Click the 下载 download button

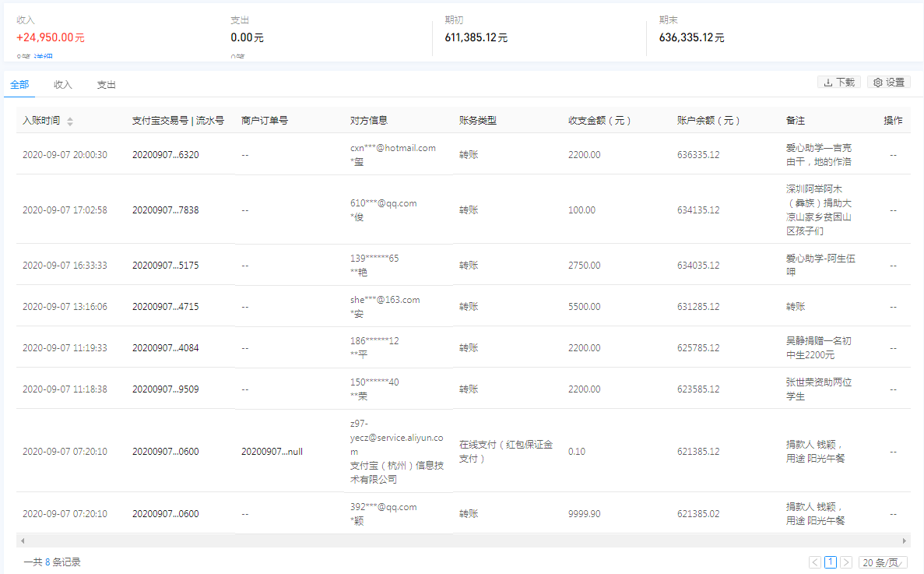click(839, 83)
